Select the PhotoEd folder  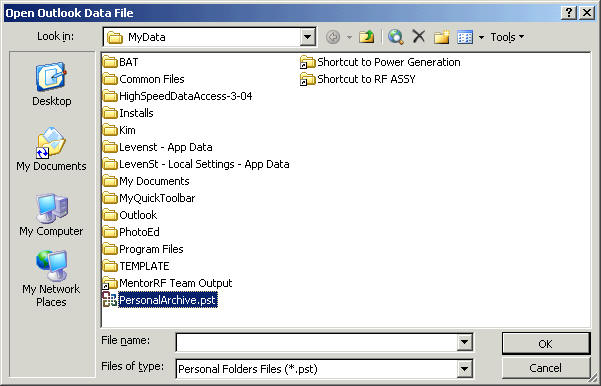point(131,232)
